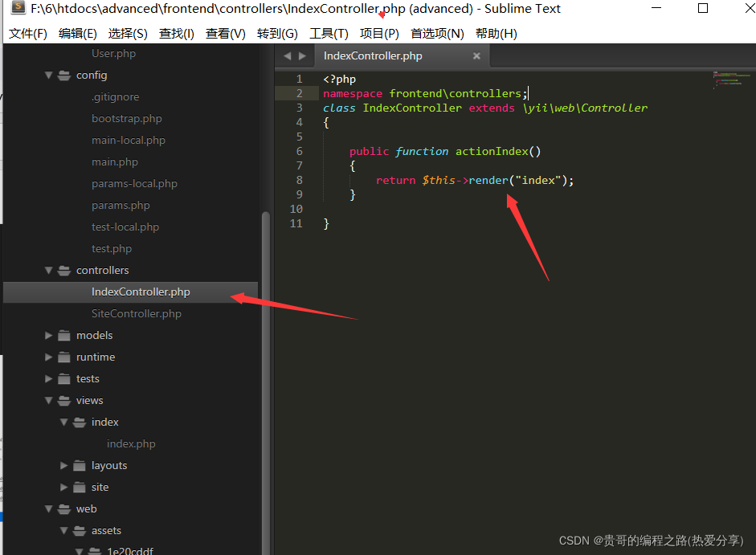Image resolution: width=756 pixels, height=555 pixels.
Task: Minimize the Sublime Text window
Action: click(x=656, y=8)
